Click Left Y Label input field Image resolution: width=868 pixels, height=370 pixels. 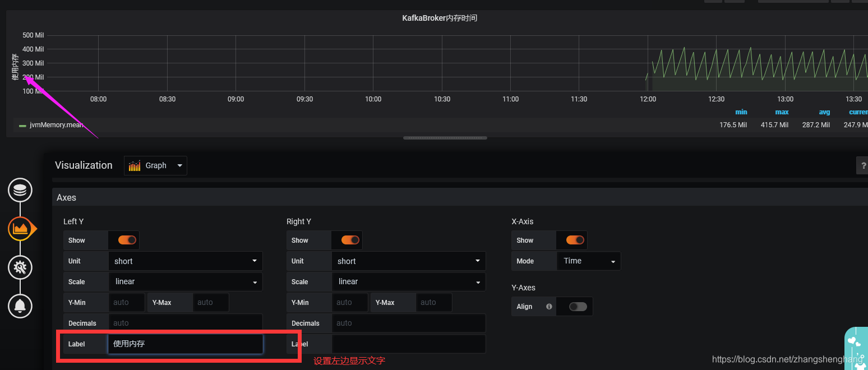point(185,344)
